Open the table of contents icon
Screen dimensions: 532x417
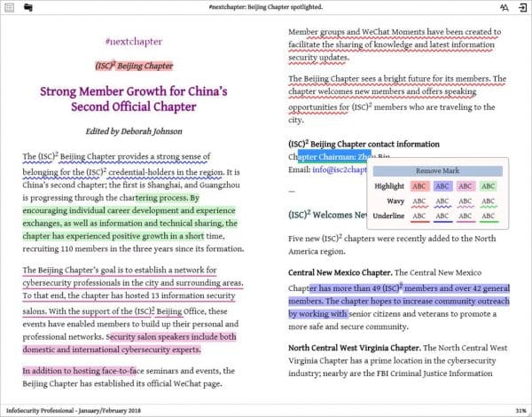point(10,7)
